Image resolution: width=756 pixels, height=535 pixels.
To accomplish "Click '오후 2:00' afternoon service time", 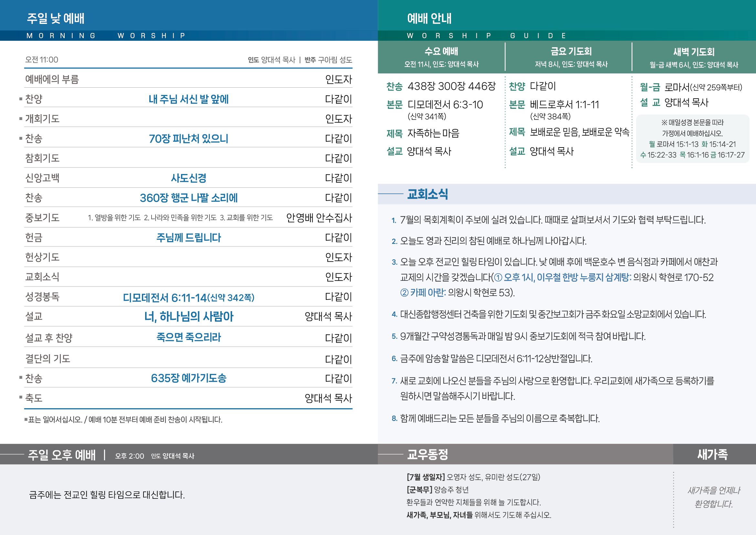I will click(x=130, y=456).
